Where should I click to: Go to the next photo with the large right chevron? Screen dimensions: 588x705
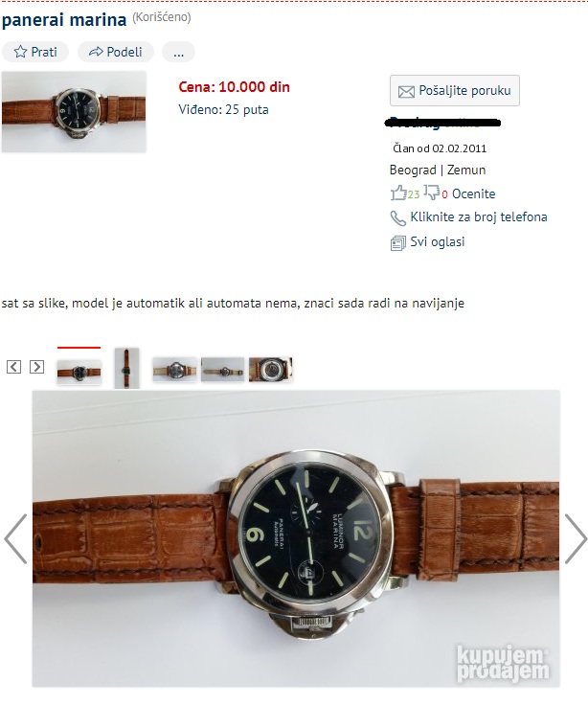(576, 538)
